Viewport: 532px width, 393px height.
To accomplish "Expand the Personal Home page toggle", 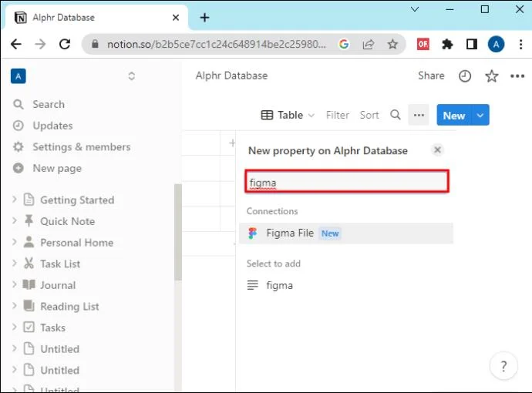I will (x=14, y=242).
